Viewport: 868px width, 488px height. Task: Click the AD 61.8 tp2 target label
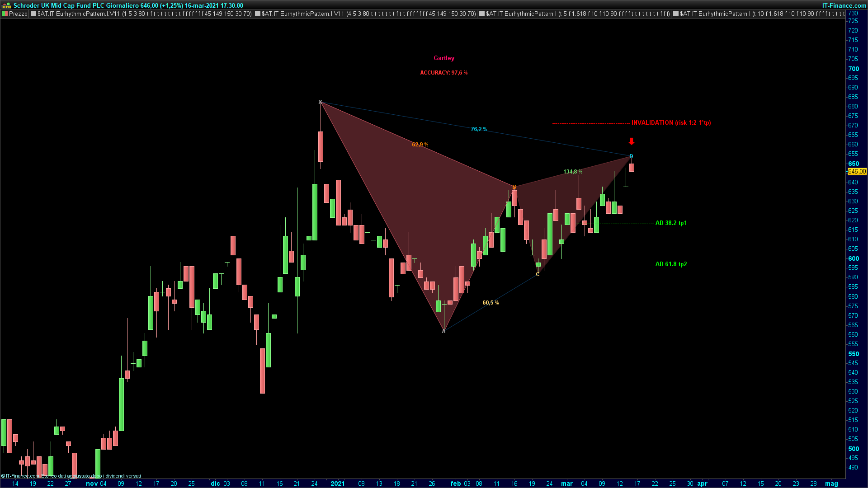click(x=671, y=264)
